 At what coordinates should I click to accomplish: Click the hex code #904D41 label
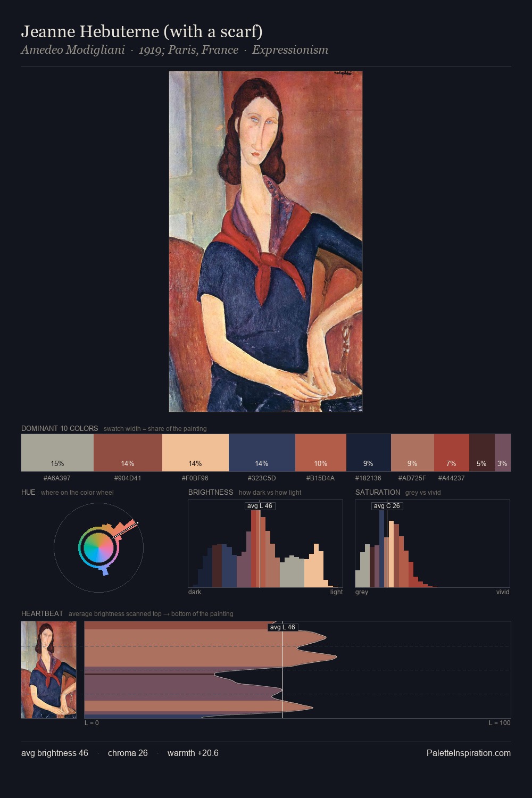128,478
